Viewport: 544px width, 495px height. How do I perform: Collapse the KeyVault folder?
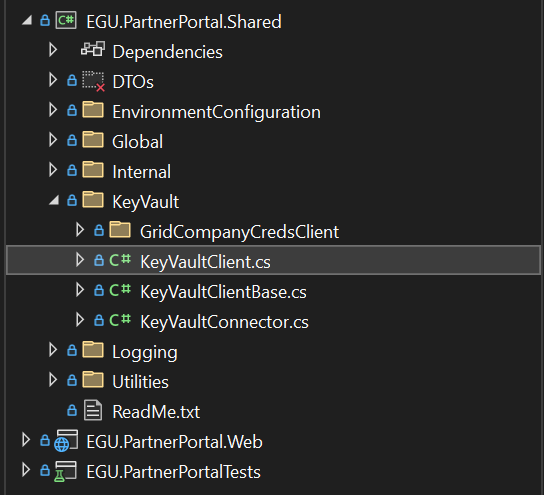coord(54,200)
